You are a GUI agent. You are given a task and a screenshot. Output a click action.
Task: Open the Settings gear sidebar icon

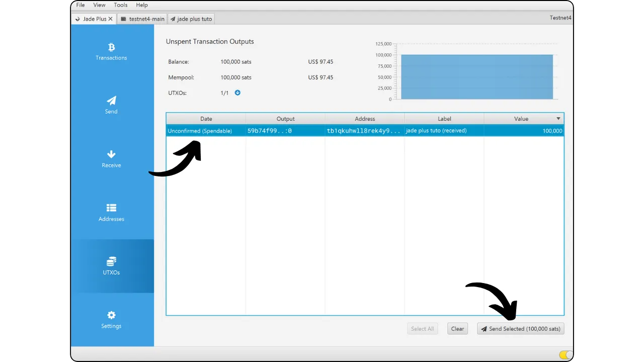[111, 315]
